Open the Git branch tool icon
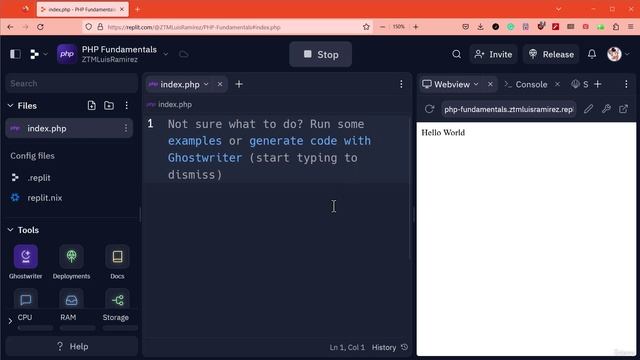 click(118, 300)
